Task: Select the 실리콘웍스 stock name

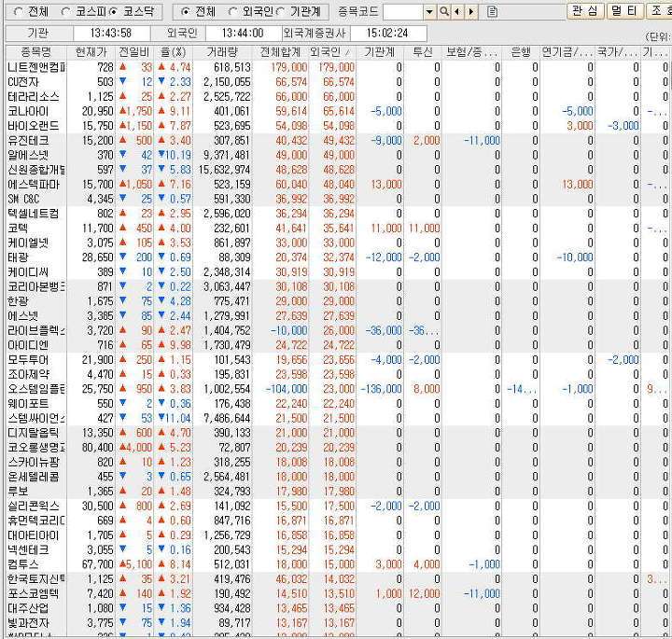Action: (33, 506)
